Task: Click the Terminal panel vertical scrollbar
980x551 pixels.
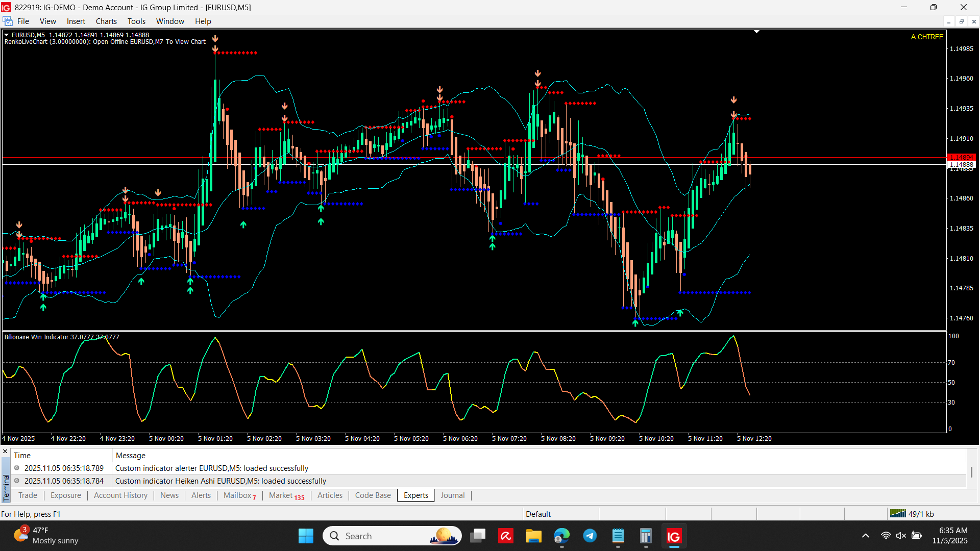Action: [971, 472]
